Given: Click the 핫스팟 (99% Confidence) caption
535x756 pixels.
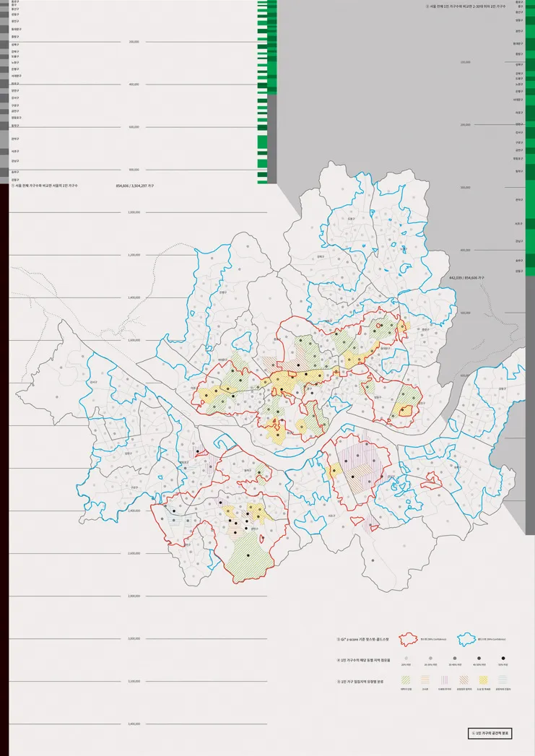Looking at the screenshot, I should click(433, 639).
